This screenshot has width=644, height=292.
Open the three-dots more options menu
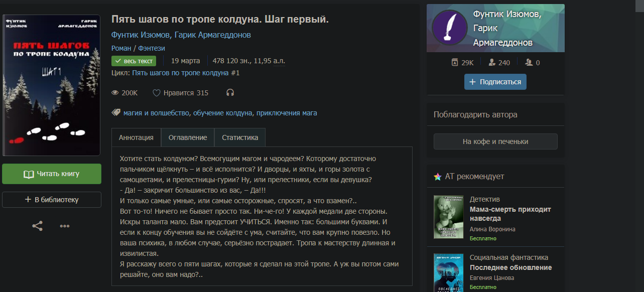click(65, 226)
